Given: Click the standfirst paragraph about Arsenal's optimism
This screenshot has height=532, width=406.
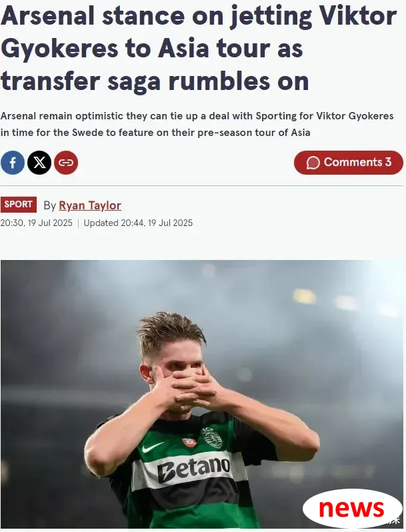Looking at the screenshot, I should click(x=197, y=124).
